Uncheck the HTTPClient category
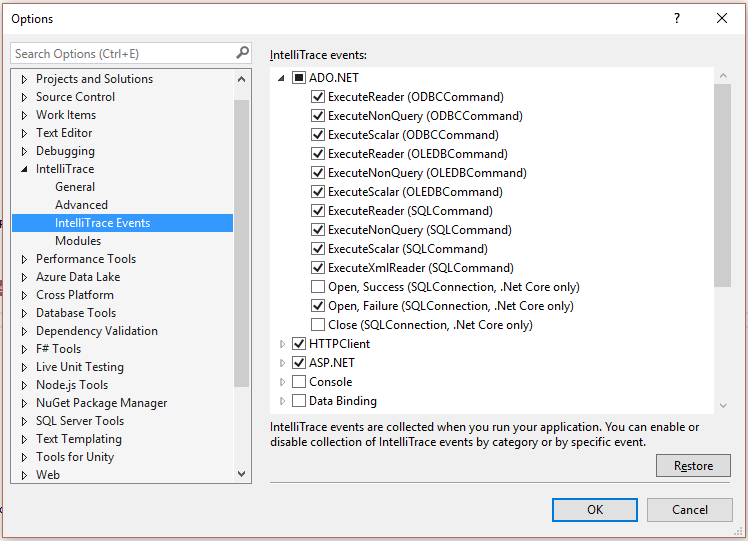This screenshot has width=748, height=541. click(x=299, y=343)
